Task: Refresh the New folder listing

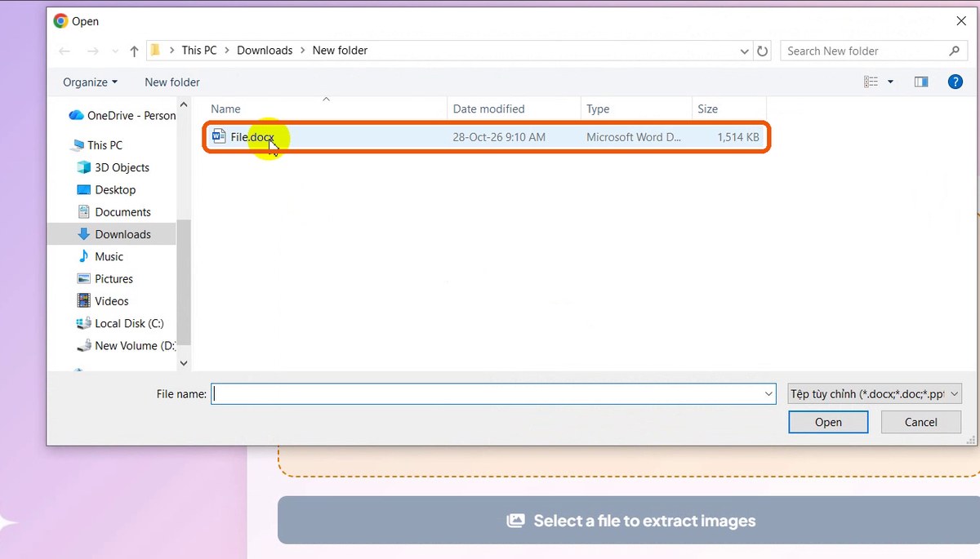Action: point(763,51)
